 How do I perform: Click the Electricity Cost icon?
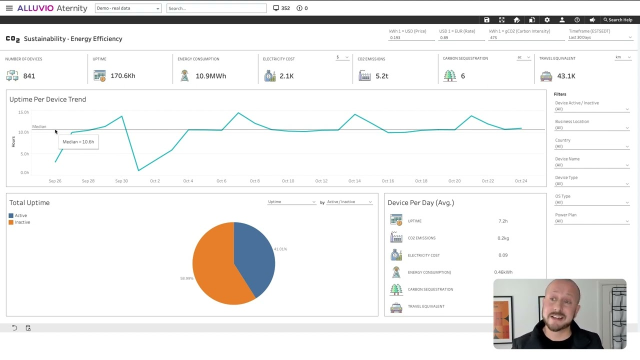click(x=270, y=76)
